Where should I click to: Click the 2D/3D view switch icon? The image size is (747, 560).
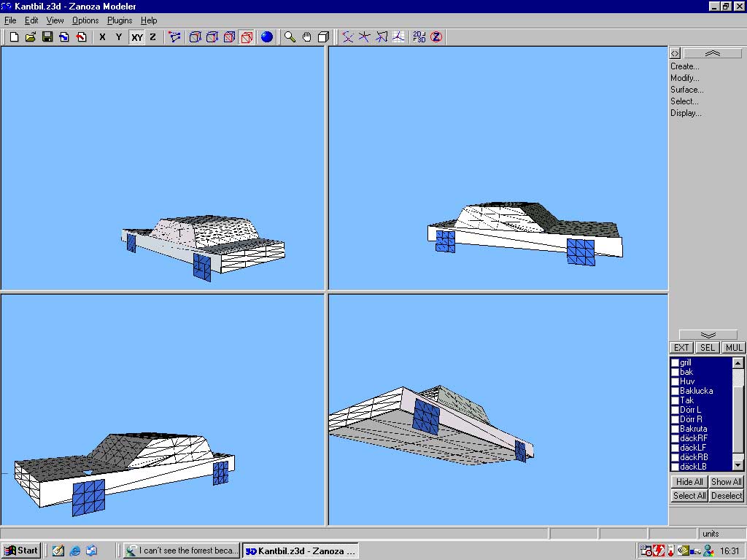(x=419, y=37)
